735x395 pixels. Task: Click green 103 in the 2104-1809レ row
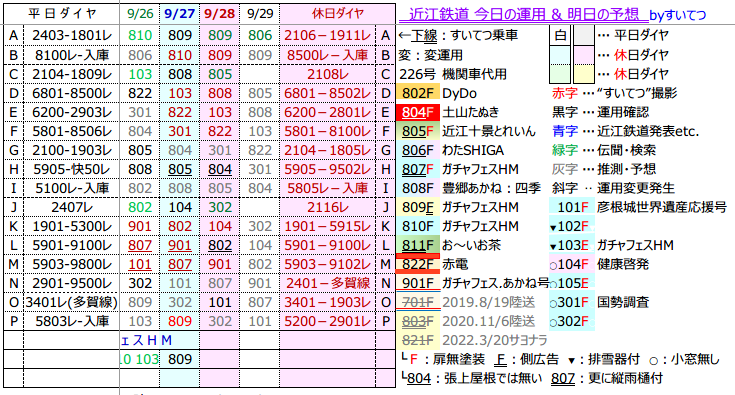(140, 74)
